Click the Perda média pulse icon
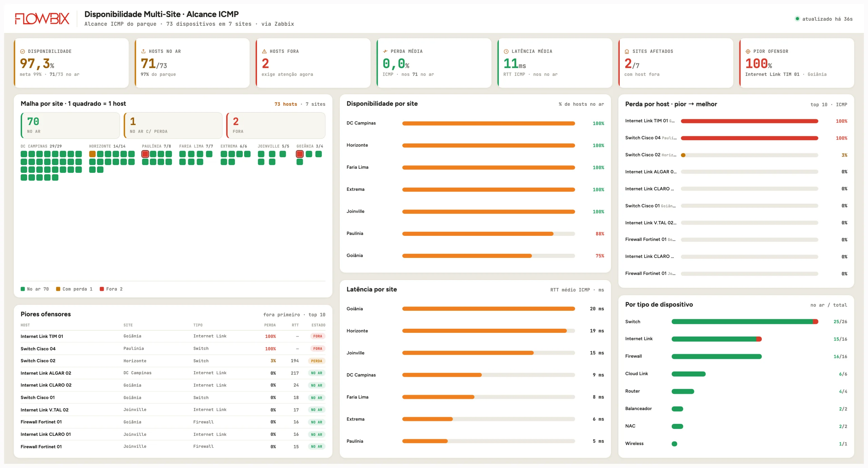This screenshot has height=468, width=868. [385, 52]
